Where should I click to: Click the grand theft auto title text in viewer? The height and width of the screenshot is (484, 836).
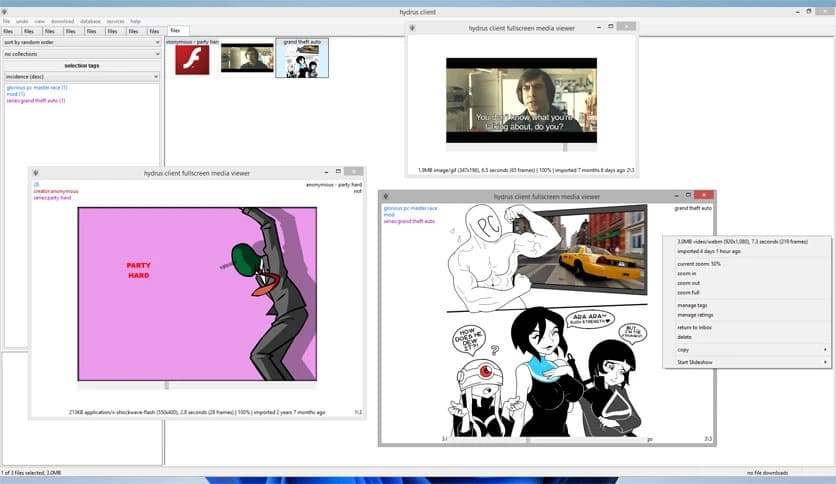[x=693, y=208]
